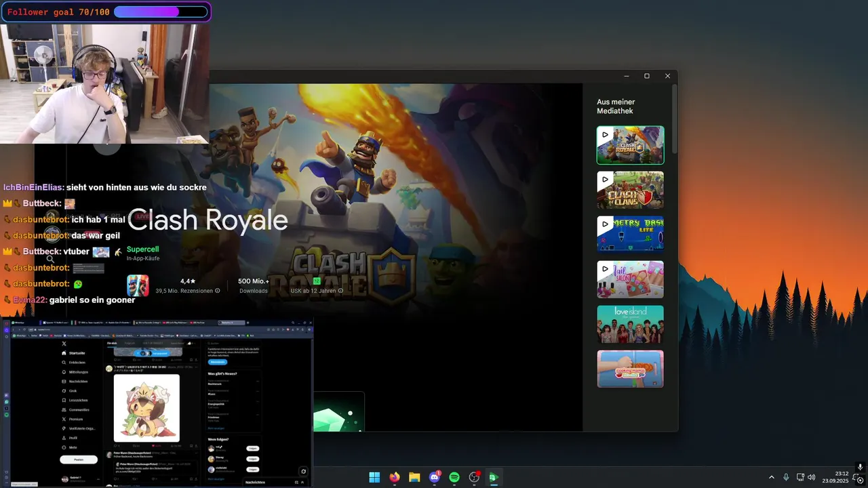868x488 pixels.
Task: Click the USK 12 age rating badge
Action: coord(317,281)
